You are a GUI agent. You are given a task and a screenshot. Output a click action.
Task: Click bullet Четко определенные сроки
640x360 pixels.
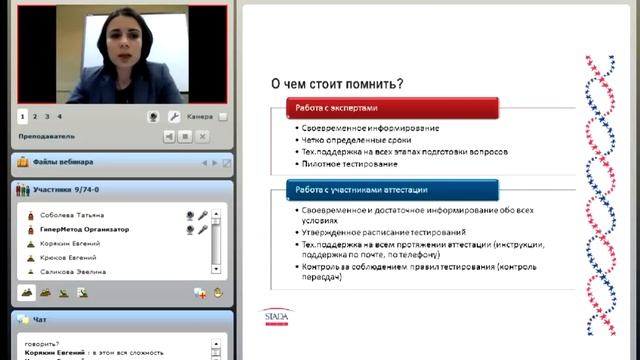[x=356, y=140]
